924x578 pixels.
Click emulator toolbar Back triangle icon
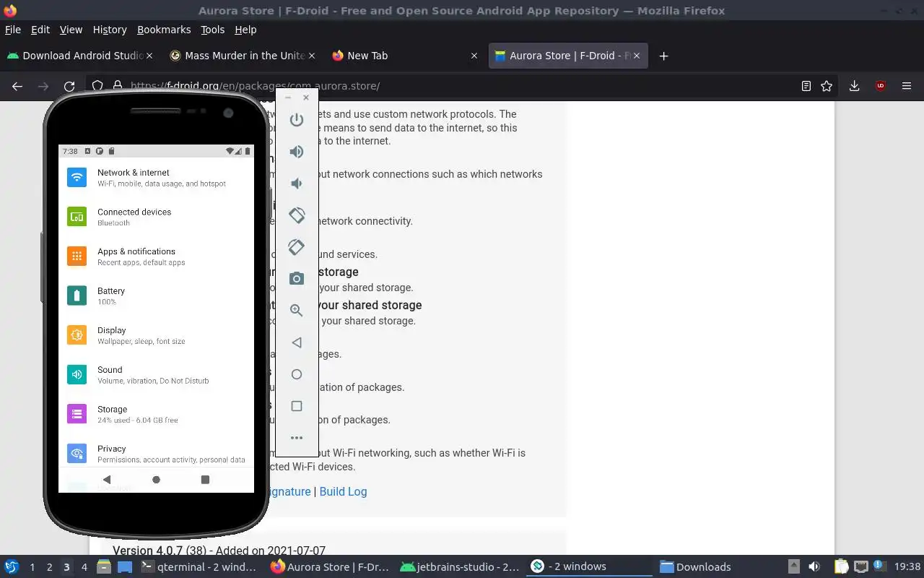click(x=297, y=342)
